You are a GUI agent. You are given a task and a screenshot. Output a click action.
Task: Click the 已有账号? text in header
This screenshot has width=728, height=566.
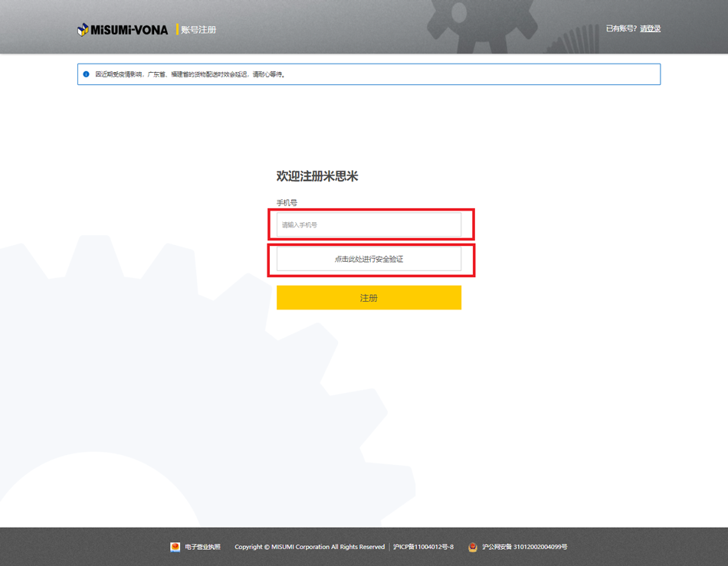(x=621, y=29)
